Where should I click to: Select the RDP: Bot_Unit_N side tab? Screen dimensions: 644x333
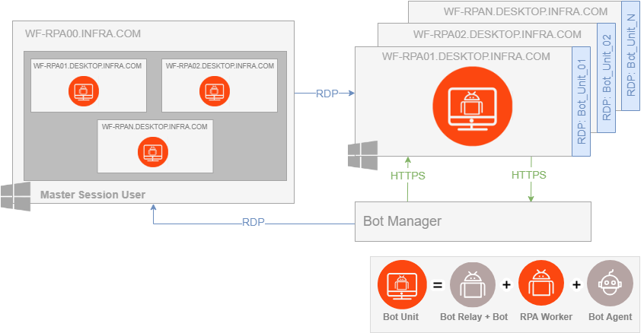tap(631, 55)
